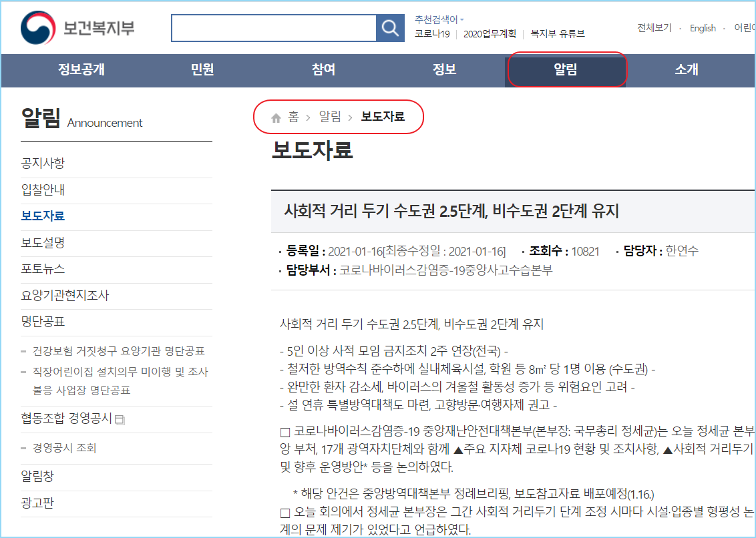756x538 pixels.
Task: Select 보도자료 in the sidebar
Action: coord(43,216)
